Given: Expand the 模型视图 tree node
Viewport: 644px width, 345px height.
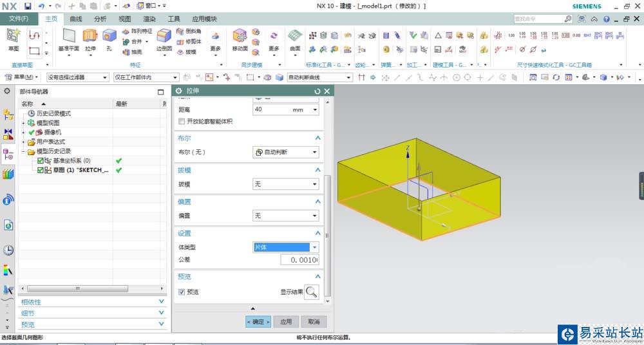Looking at the screenshot, I should point(23,123).
